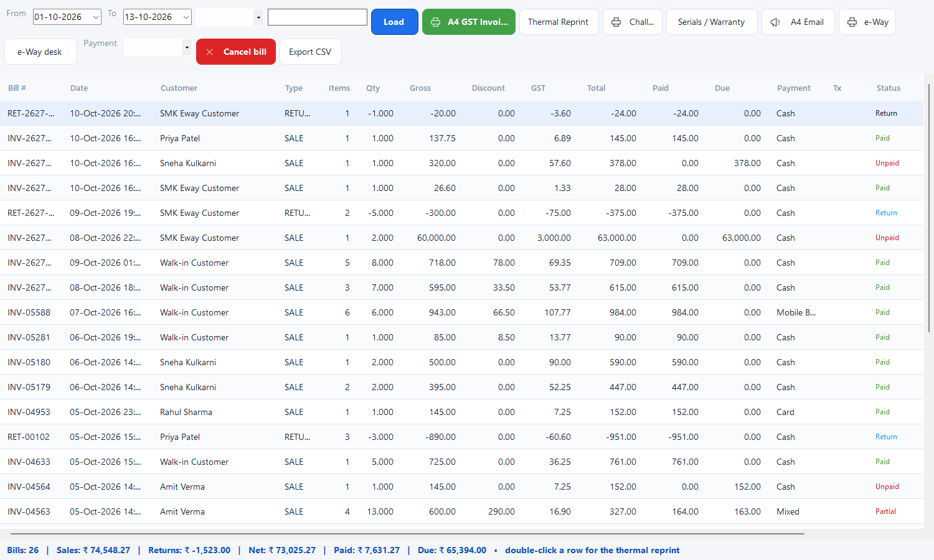Viewport: 934px width, 560px height.
Task: Click the printer icon on A4 GST Invoice button
Action: pos(435,22)
